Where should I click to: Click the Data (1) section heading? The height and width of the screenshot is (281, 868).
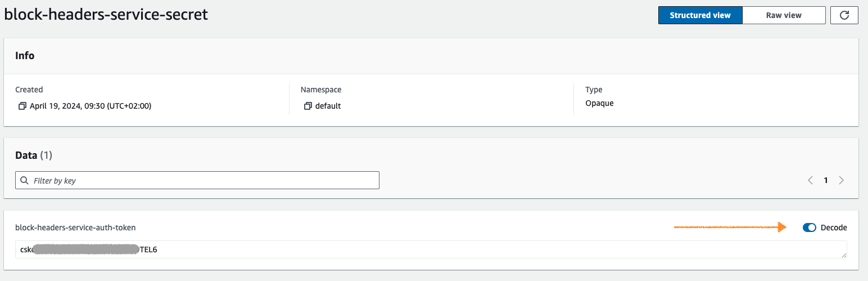coord(34,155)
